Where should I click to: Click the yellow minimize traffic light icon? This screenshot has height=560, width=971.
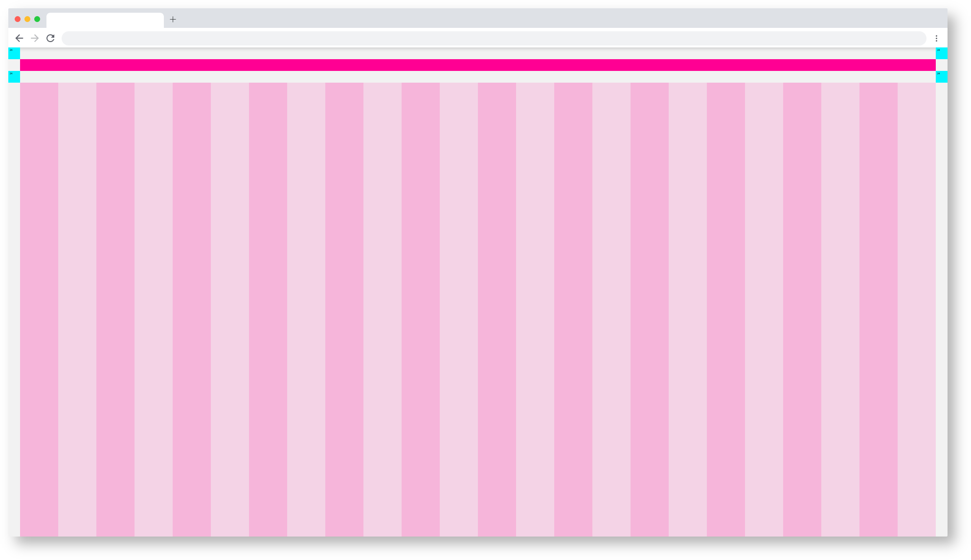coord(27,19)
